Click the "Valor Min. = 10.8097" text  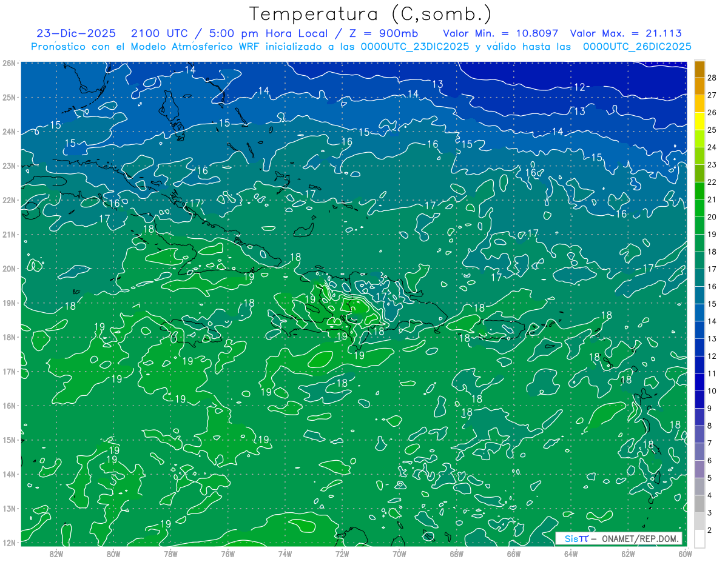tap(500, 34)
